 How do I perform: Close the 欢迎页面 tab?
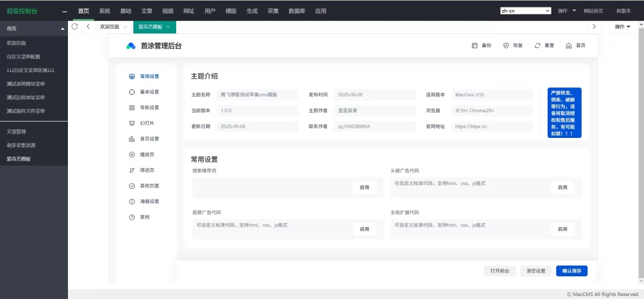[x=125, y=26]
